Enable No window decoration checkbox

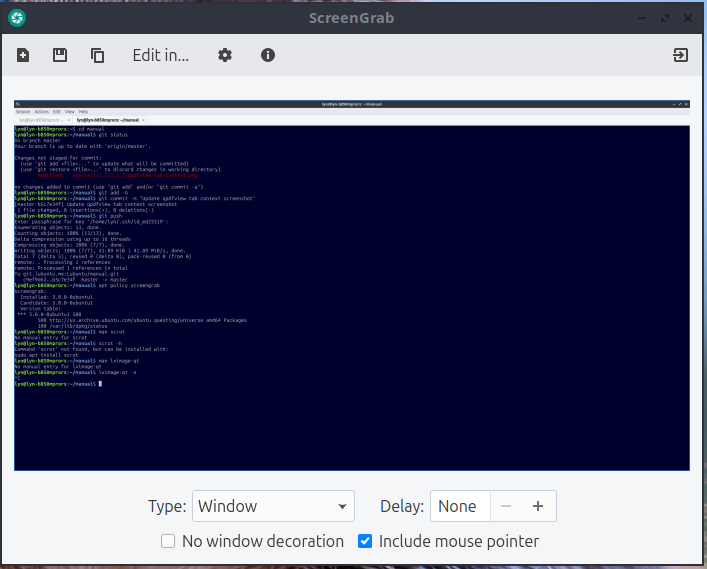tap(169, 541)
